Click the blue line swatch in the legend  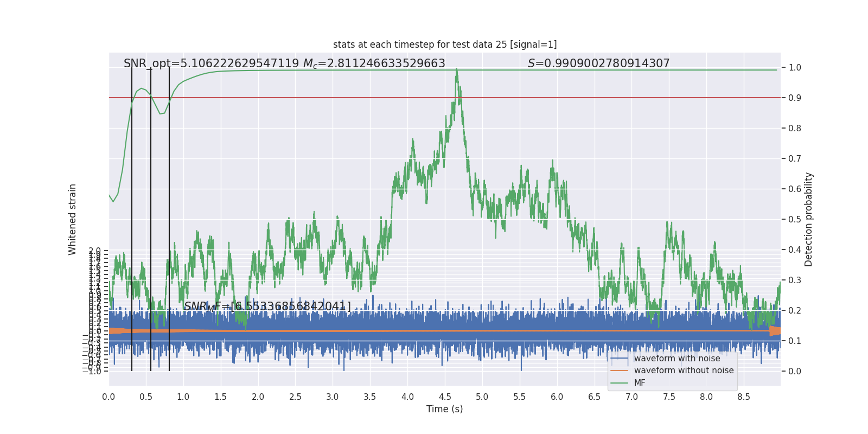[x=619, y=359]
